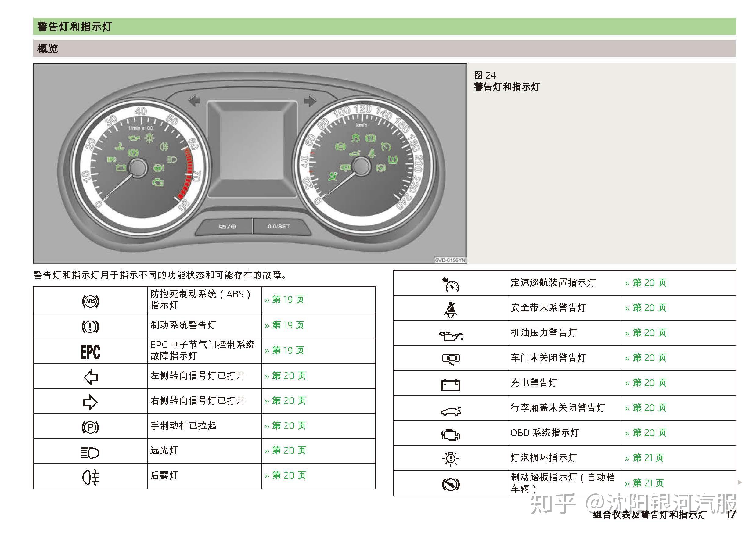
Task: Click the text 手制动杆已拉起
Action: click(183, 426)
